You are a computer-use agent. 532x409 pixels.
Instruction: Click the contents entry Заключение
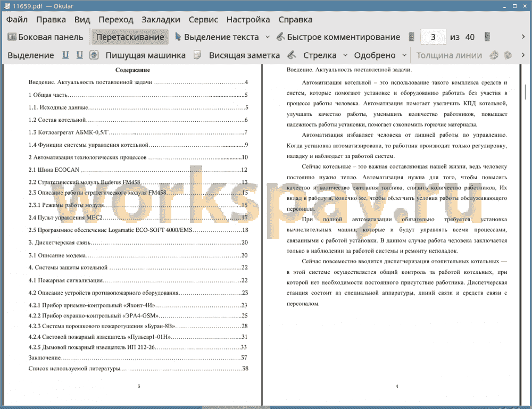click(138, 357)
